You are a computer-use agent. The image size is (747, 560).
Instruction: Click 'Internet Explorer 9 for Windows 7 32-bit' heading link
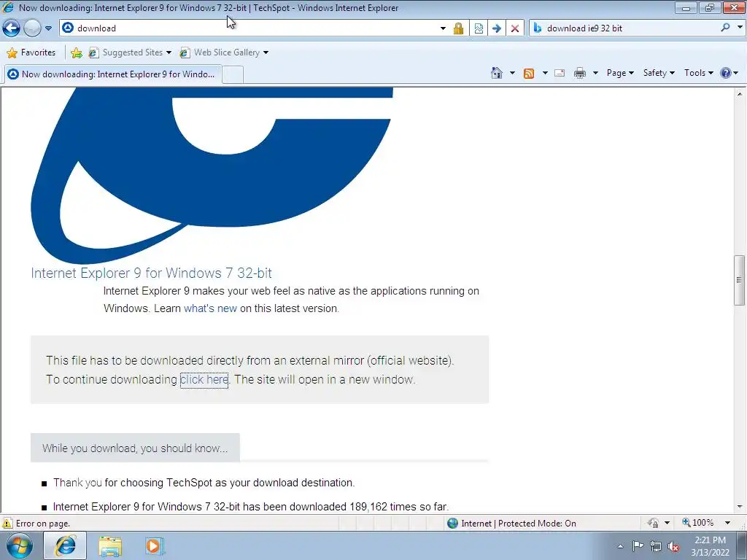click(x=152, y=273)
